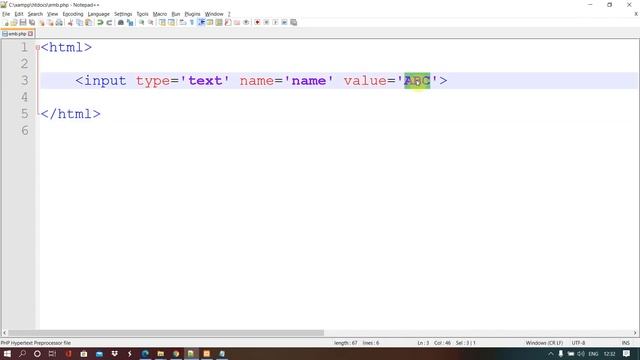Click the Start Recording macro icon

257,22
